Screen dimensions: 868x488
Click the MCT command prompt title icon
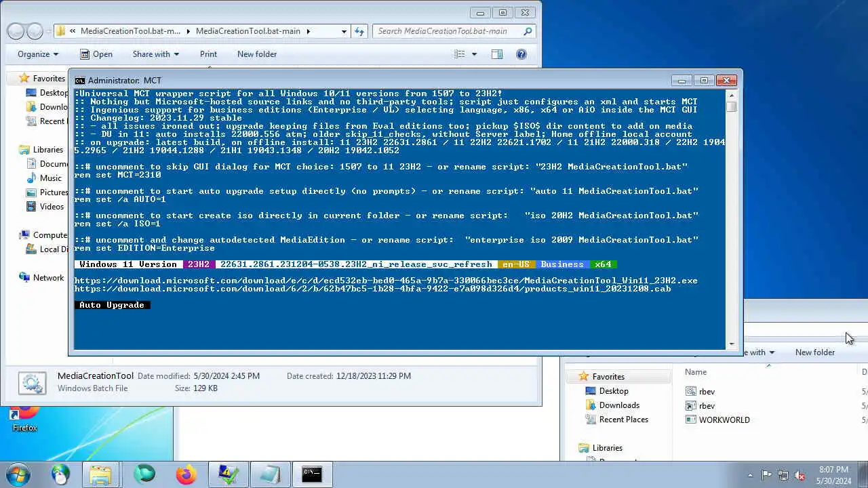point(80,81)
